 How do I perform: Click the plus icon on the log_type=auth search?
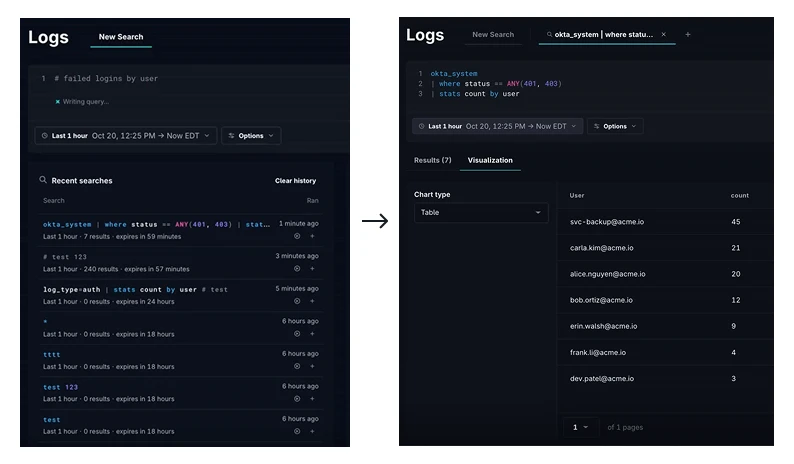[x=312, y=301]
